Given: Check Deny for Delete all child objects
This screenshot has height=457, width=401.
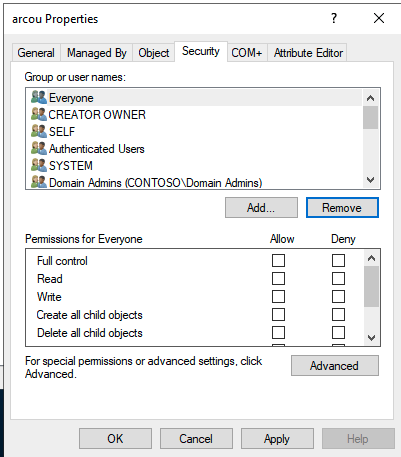Looking at the screenshot, I should point(338,332).
